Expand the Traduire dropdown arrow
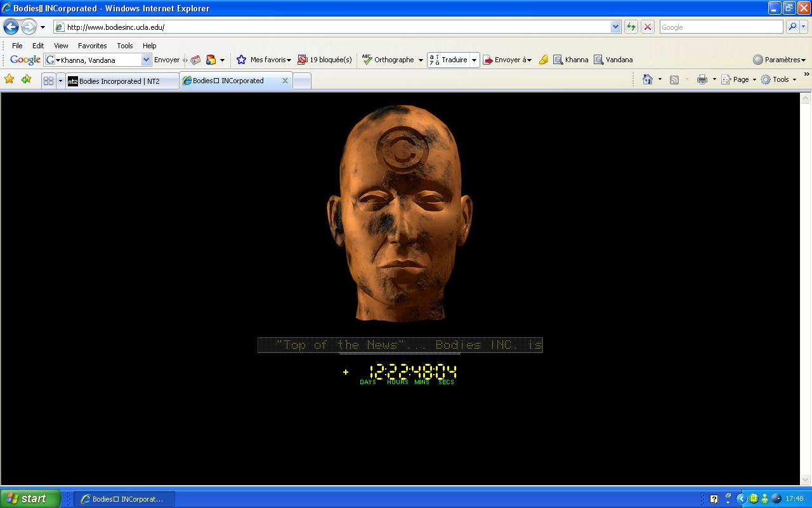The image size is (812, 508). (x=474, y=60)
